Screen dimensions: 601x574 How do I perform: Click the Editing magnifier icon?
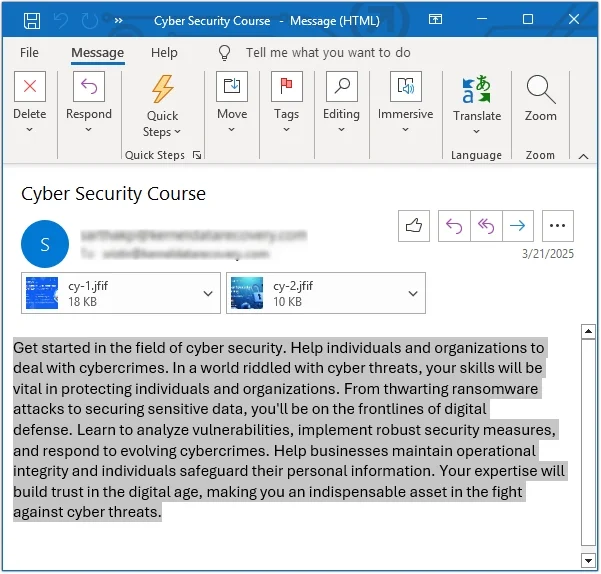[x=342, y=86]
